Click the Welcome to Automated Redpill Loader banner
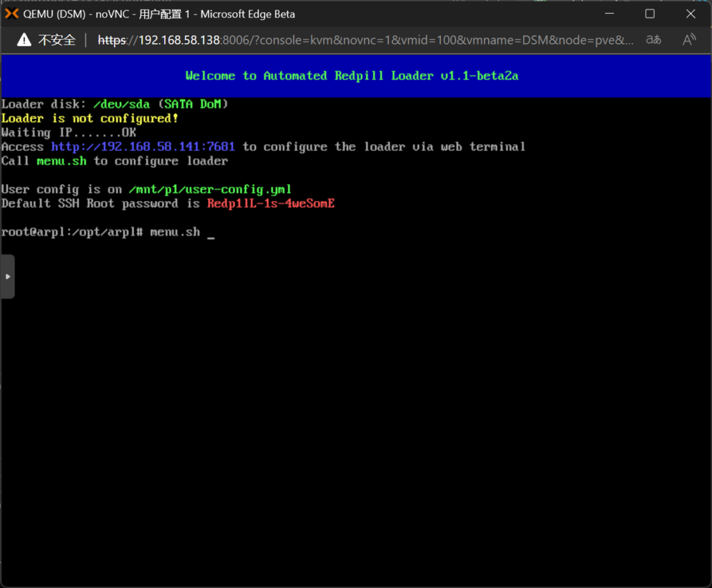The width and height of the screenshot is (712, 588). (x=352, y=76)
